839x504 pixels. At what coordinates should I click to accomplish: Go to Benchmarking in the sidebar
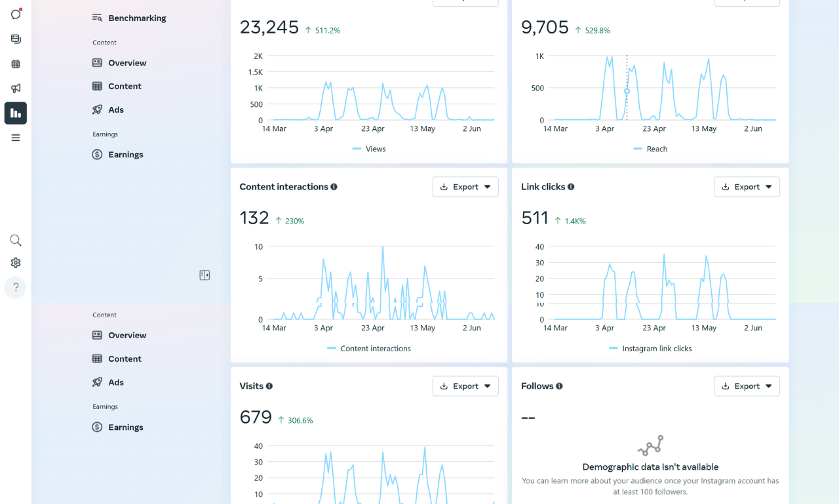[x=136, y=18]
